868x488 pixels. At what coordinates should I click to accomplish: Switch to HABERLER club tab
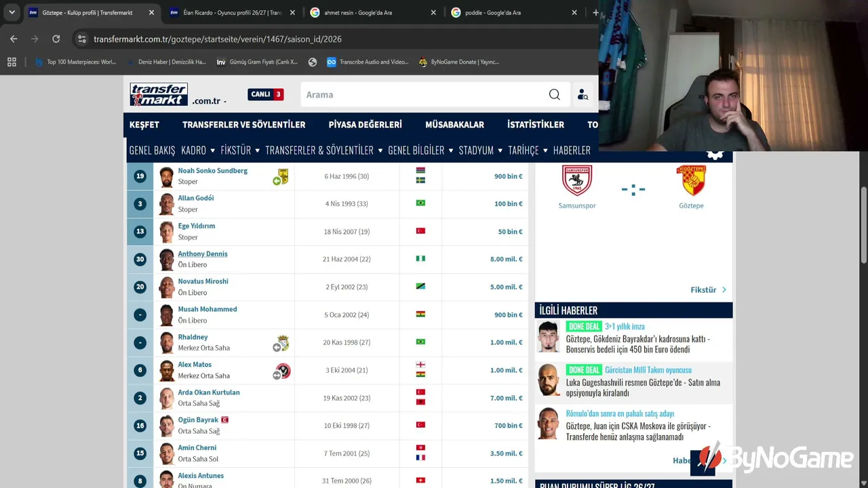[x=572, y=150]
